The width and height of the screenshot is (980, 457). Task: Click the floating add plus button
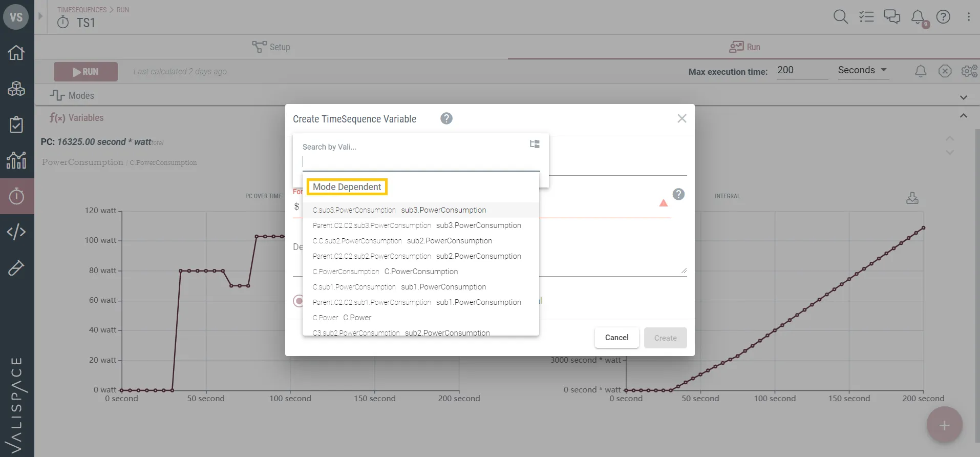945,425
